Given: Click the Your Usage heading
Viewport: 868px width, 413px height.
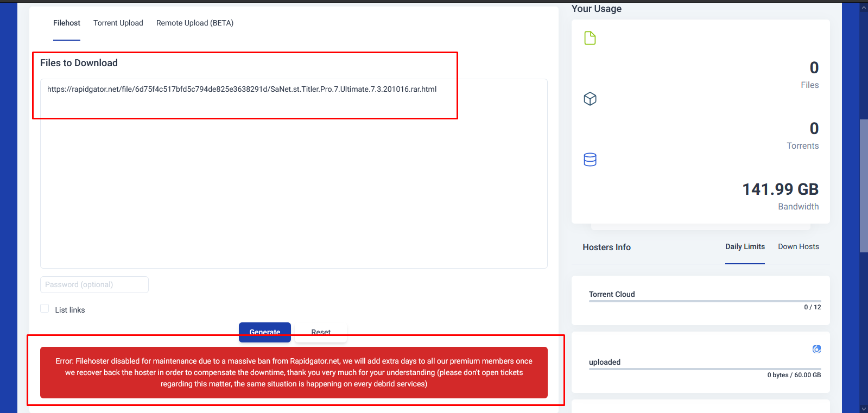Looking at the screenshot, I should (x=597, y=9).
